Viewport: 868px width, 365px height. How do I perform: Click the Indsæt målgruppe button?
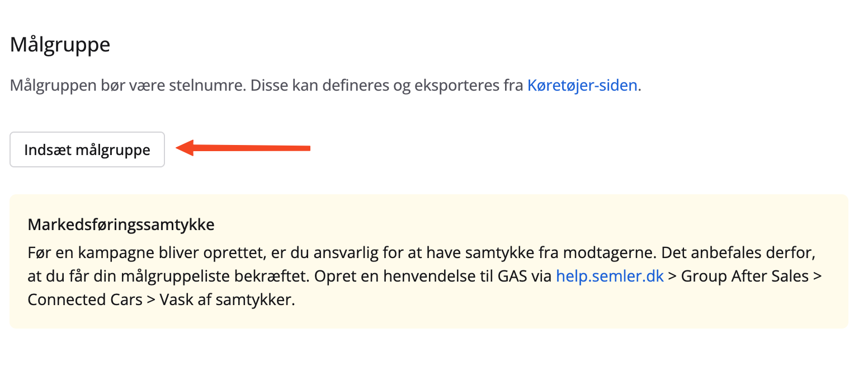[87, 150]
